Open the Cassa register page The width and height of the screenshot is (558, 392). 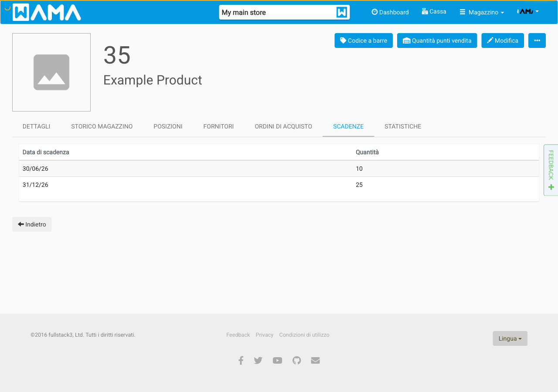(434, 12)
